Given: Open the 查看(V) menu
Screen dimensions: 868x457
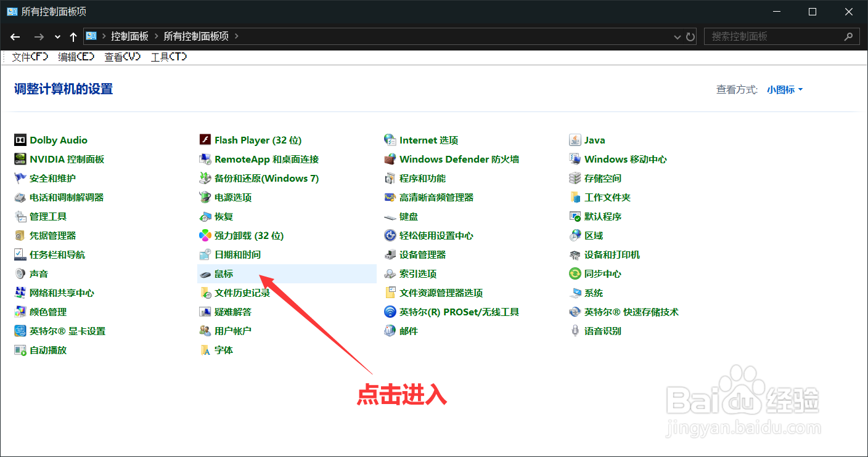Looking at the screenshot, I should pos(122,57).
